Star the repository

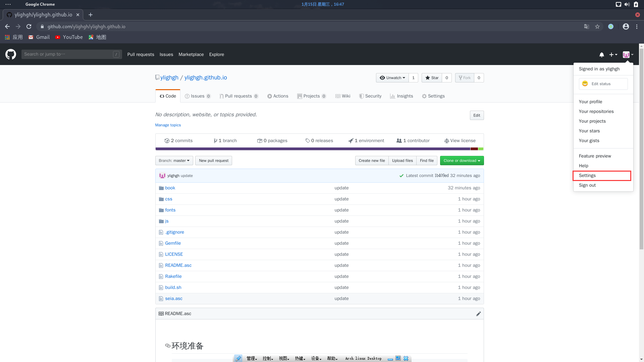pyautogui.click(x=432, y=78)
